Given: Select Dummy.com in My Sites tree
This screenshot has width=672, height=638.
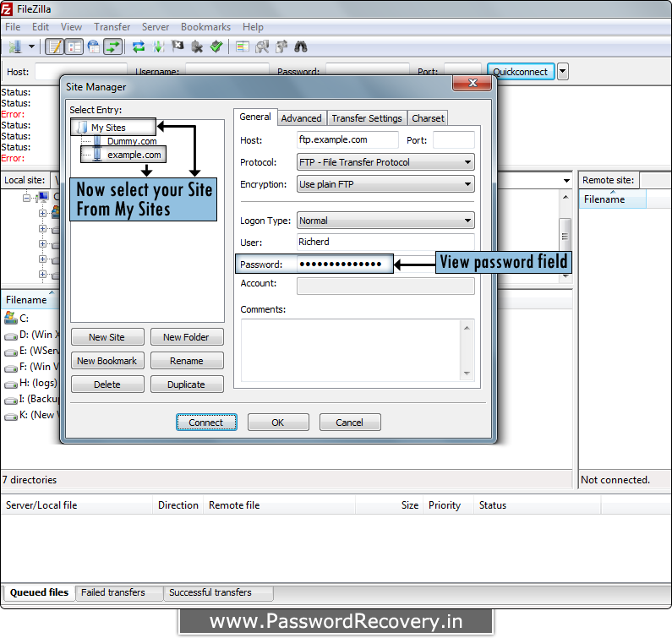Looking at the screenshot, I should (132, 141).
